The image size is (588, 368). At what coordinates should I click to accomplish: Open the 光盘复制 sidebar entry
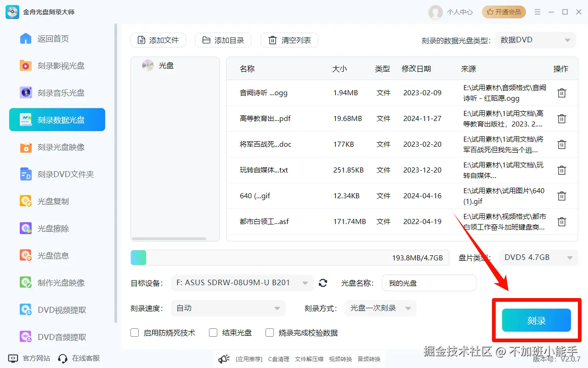57,201
